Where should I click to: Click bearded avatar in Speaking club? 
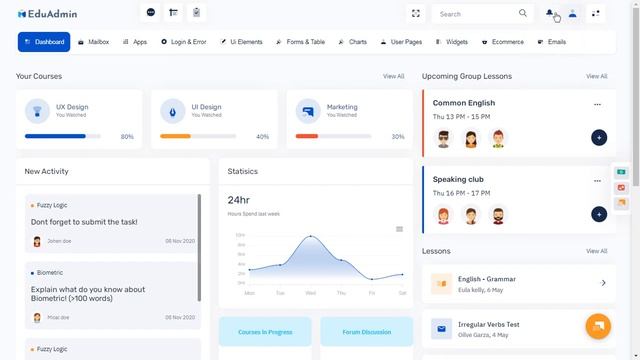coord(498,215)
